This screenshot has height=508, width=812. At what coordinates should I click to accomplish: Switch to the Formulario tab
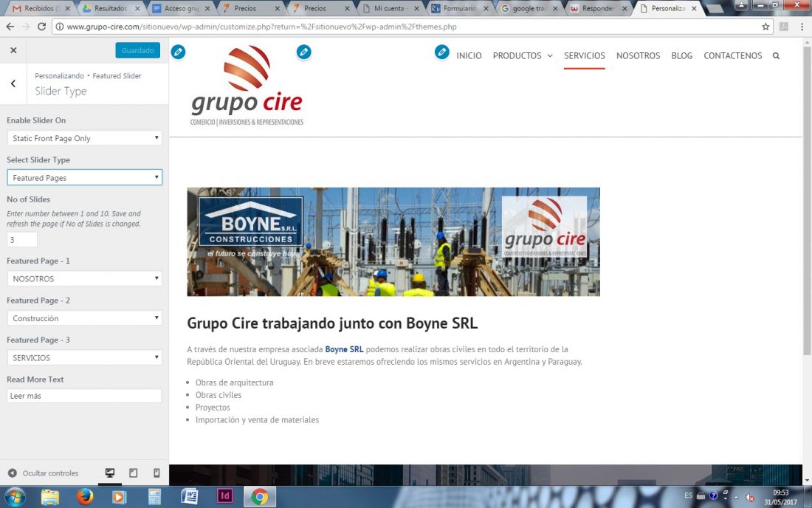click(x=460, y=8)
